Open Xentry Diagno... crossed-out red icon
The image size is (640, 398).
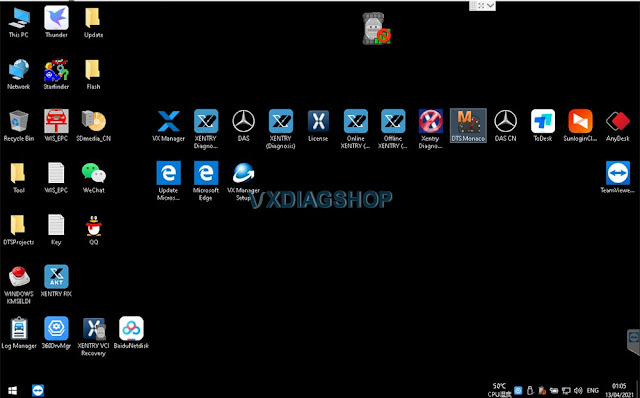pos(430,129)
